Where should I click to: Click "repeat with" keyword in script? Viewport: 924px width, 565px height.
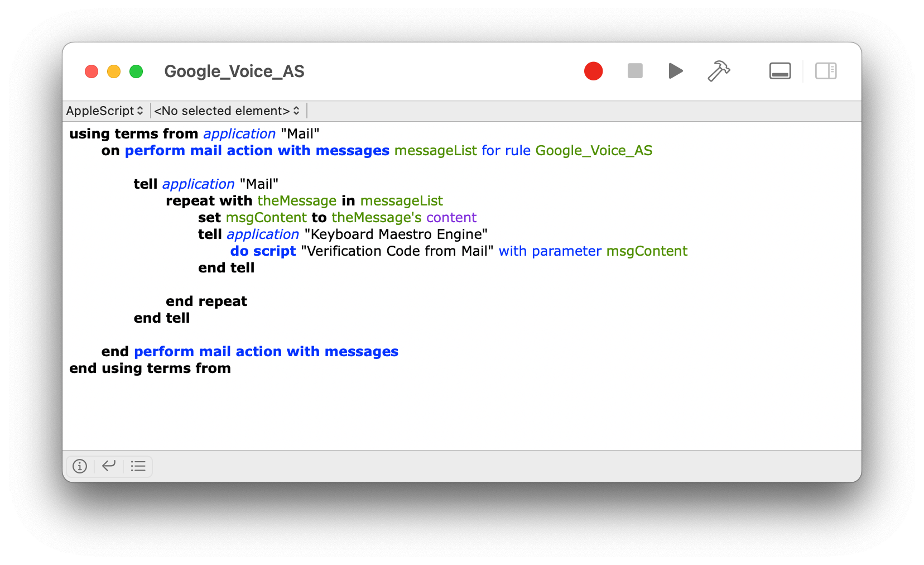point(209,201)
